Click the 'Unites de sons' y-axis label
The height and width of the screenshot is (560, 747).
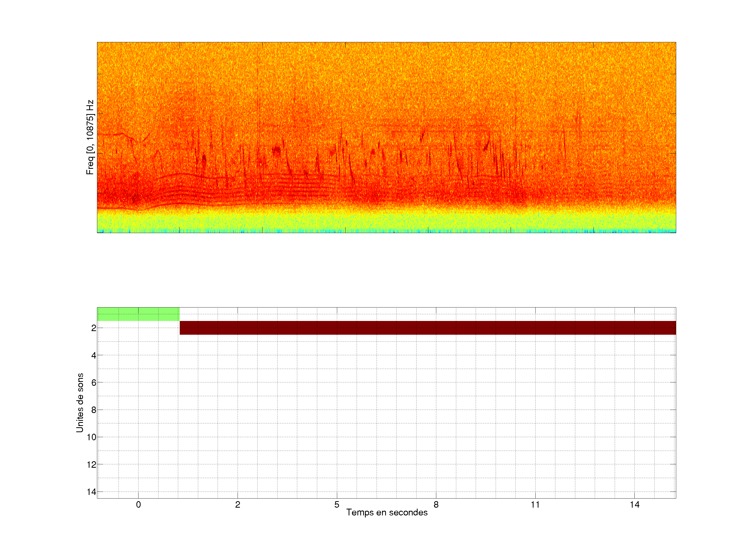80,403
